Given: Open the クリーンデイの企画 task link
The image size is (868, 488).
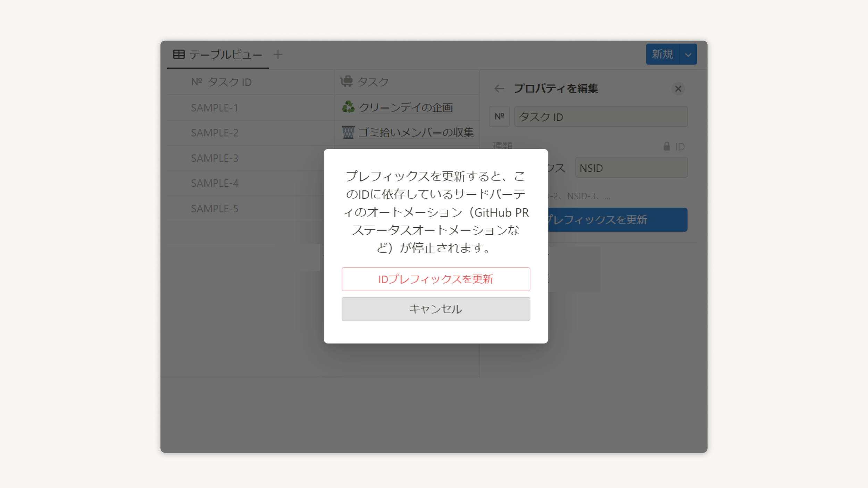Looking at the screenshot, I should [406, 108].
